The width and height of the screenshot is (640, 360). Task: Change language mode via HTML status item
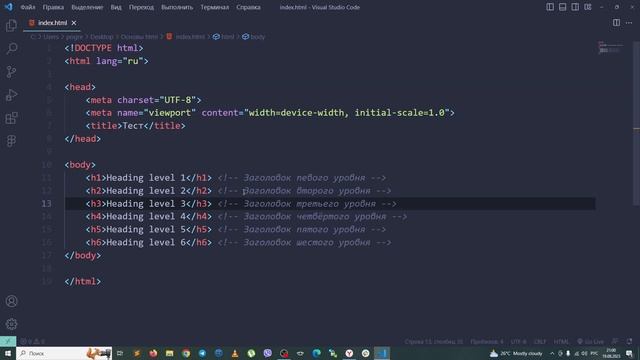point(561,342)
